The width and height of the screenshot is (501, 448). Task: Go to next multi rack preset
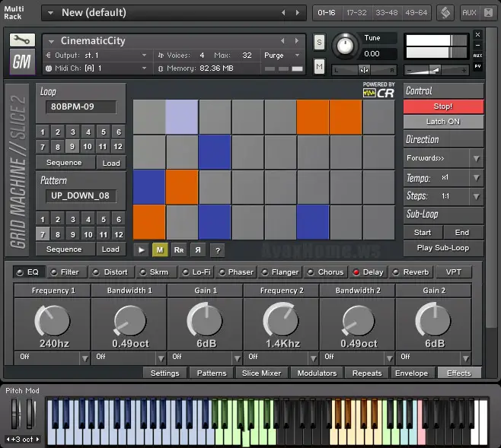pyautogui.click(x=298, y=12)
